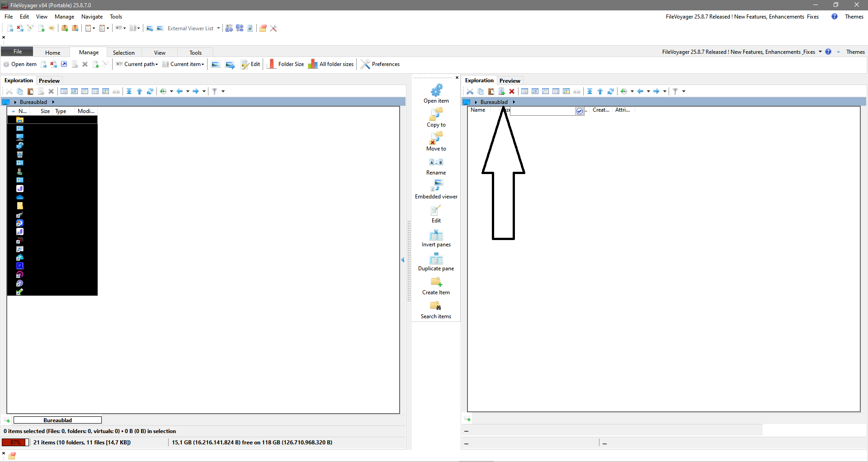868x462 pixels.
Task: Open the External Viewer List dropdown
Action: [x=218, y=28]
